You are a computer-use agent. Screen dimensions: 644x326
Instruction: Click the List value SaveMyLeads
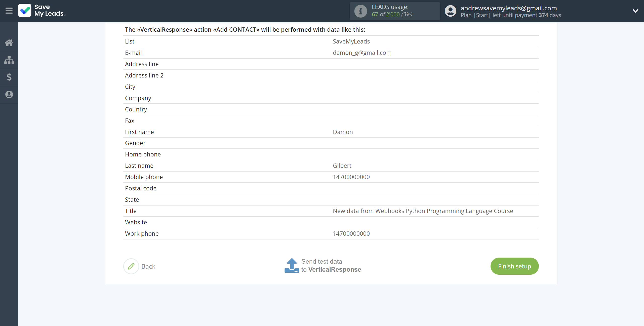(x=351, y=42)
